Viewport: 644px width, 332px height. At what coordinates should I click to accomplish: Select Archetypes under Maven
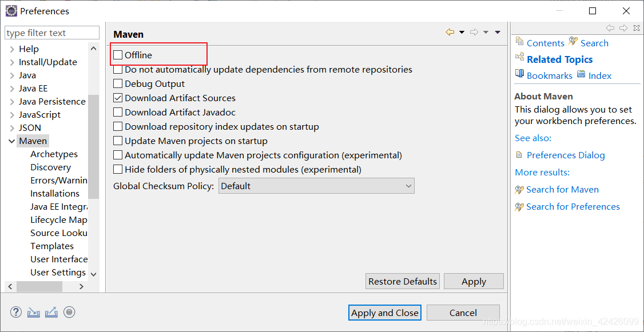click(54, 154)
